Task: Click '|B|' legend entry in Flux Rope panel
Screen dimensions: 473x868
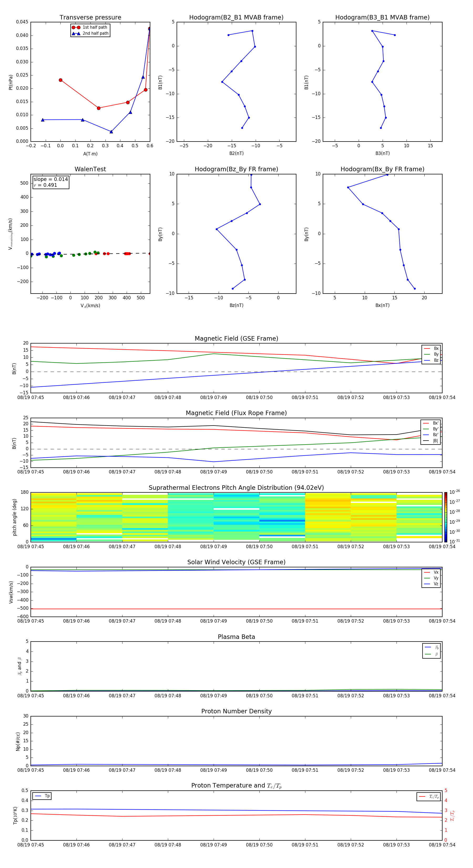Action: click(431, 441)
